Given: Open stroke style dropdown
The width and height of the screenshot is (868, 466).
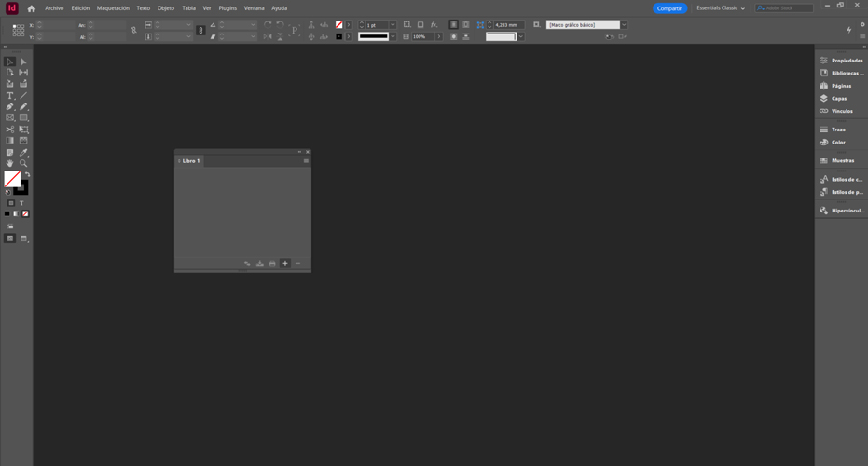Looking at the screenshot, I should pyautogui.click(x=393, y=36).
